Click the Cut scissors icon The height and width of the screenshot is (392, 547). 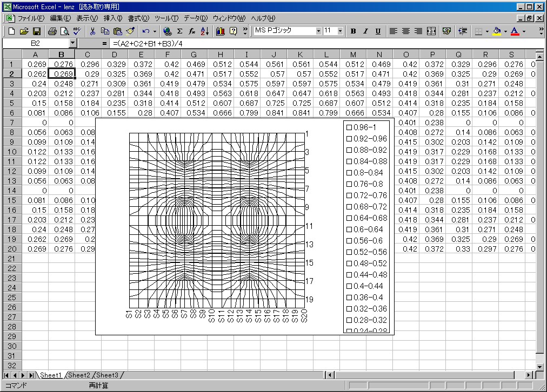pyautogui.click(x=93, y=31)
